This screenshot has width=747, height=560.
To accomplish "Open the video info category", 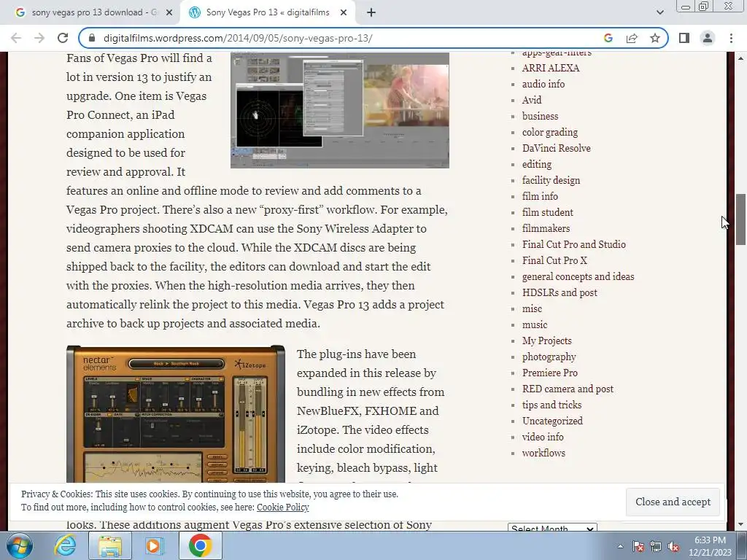I will point(543,437).
